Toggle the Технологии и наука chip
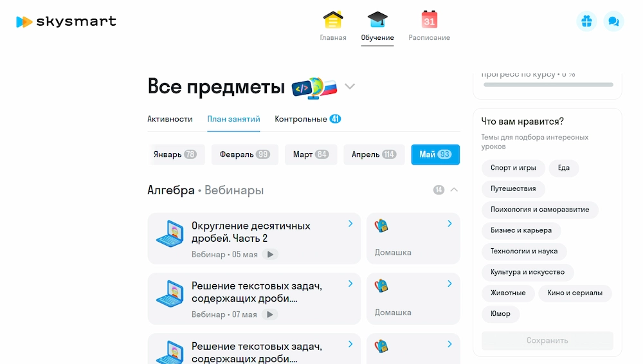The width and height of the screenshot is (643, 364). click(523, 251)
